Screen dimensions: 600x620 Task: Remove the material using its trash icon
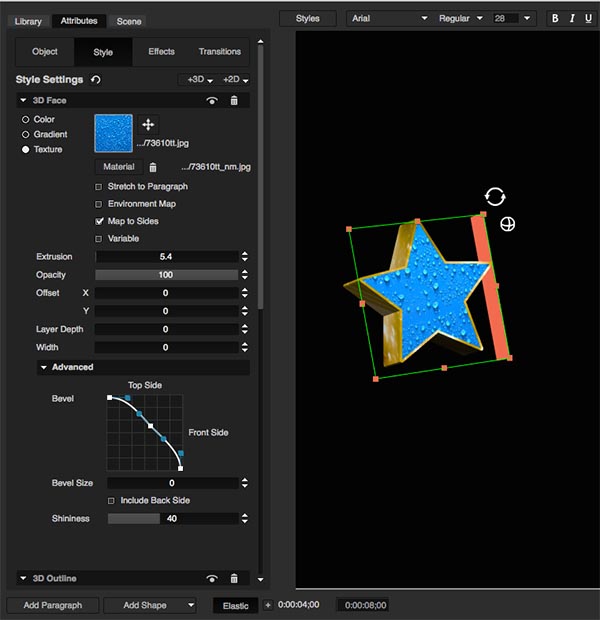(x=153, y=167)
